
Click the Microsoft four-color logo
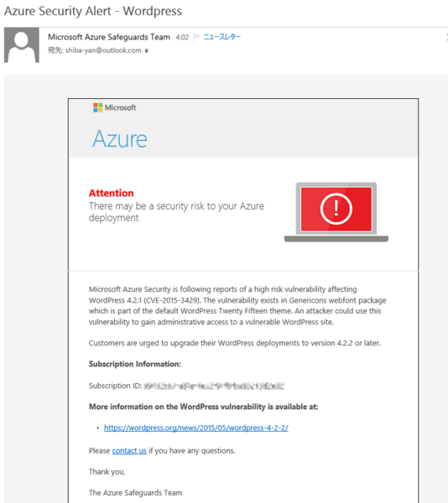98,107
